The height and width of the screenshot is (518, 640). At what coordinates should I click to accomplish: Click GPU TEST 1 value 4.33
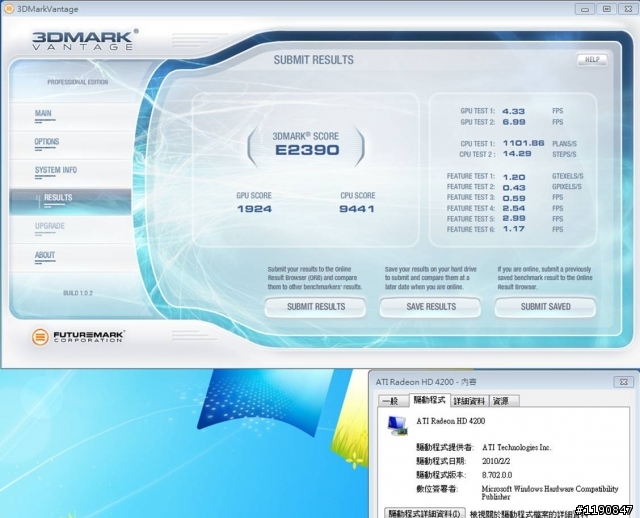(513, 111)
